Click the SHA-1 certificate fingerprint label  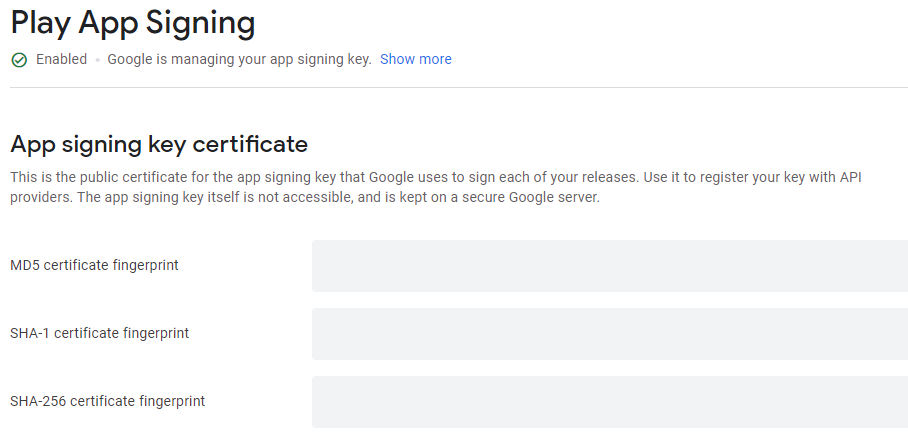[x=99, y=333]
